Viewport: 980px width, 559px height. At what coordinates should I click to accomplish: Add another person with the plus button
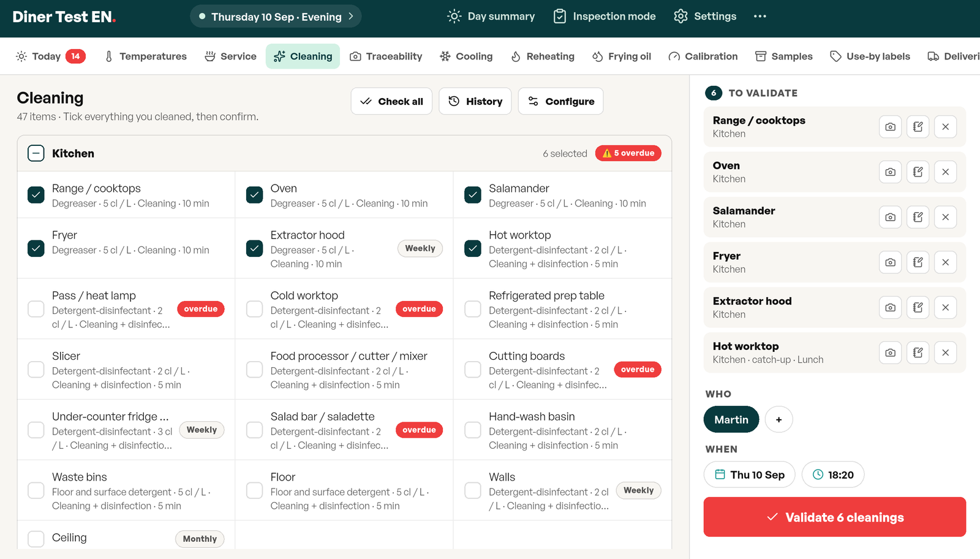click(778, 420)
